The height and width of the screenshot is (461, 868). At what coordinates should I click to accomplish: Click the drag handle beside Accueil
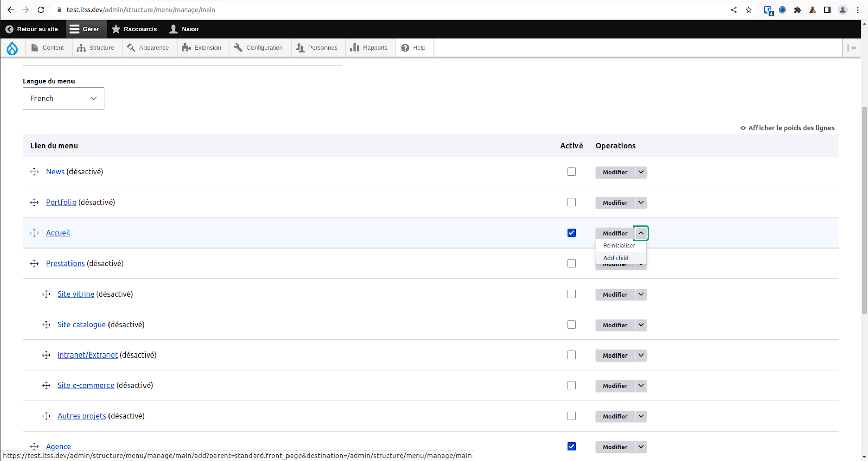coord(34,233)
